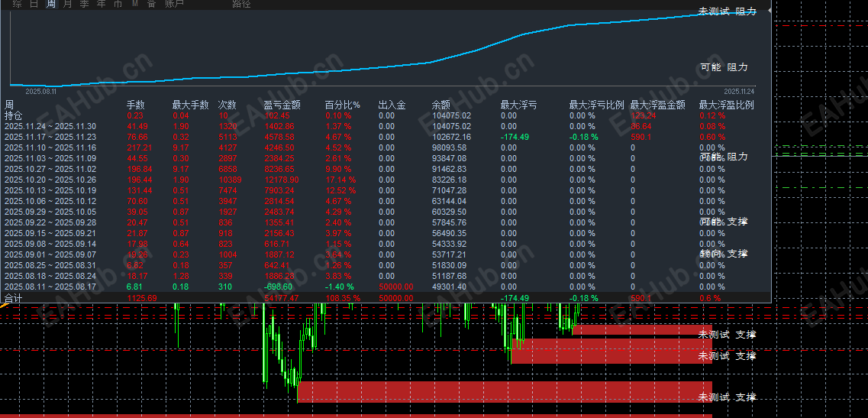The image size is (868, 418).
Task: Click the -0.18 % cell in 2025.11.17 row
Action: [x=584, y=137]
